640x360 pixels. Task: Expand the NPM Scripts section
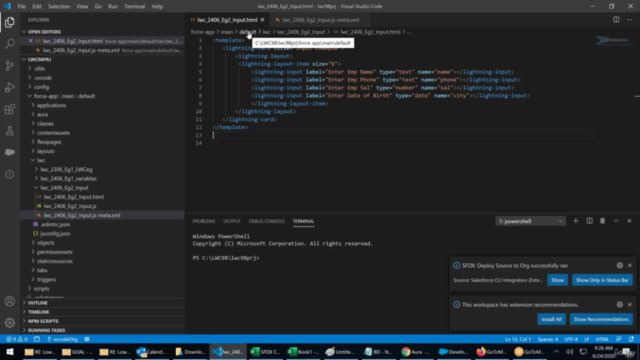point(43,321)
